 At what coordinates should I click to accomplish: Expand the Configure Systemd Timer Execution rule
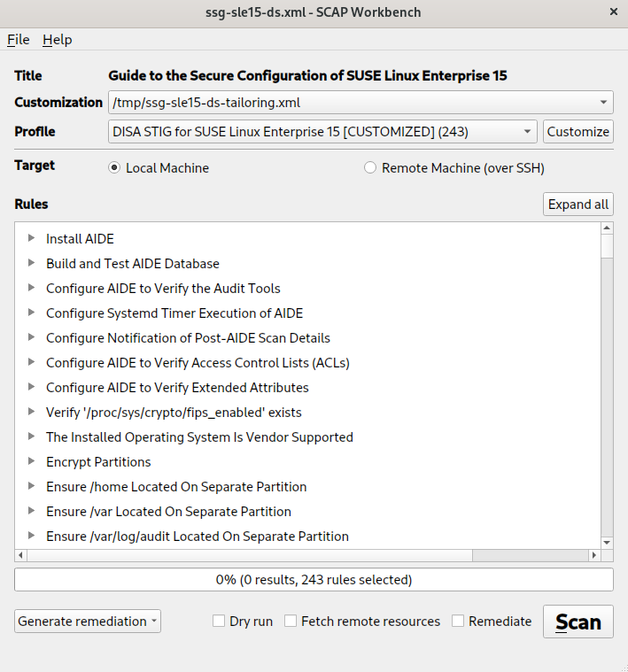(32, 313)
